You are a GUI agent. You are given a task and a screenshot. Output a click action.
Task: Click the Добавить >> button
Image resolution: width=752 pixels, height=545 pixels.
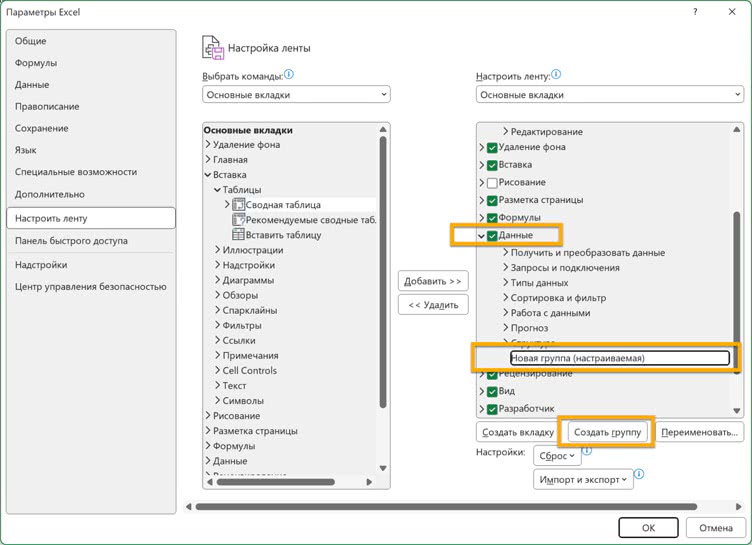(433, 281)
